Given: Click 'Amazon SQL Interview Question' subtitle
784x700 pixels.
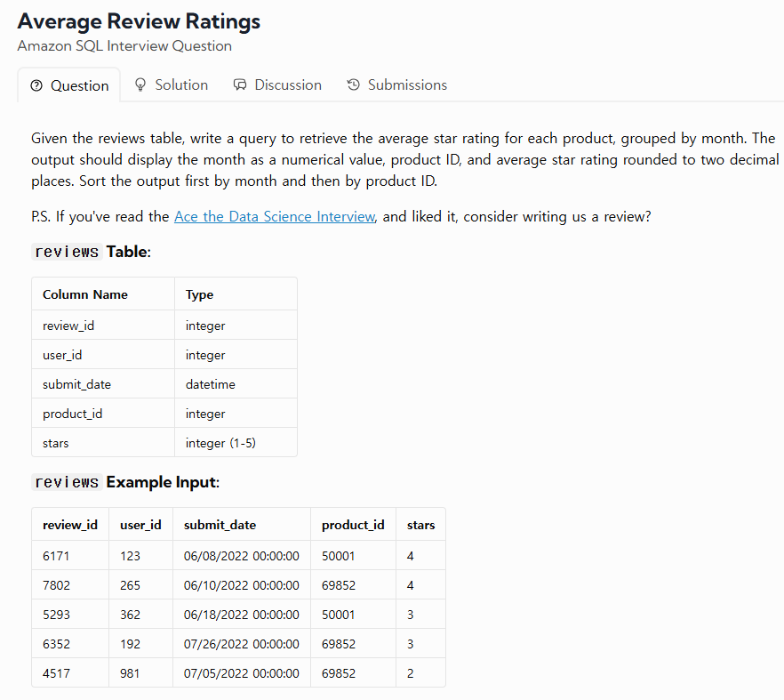Looking at the screenshot, I should 124,46.
